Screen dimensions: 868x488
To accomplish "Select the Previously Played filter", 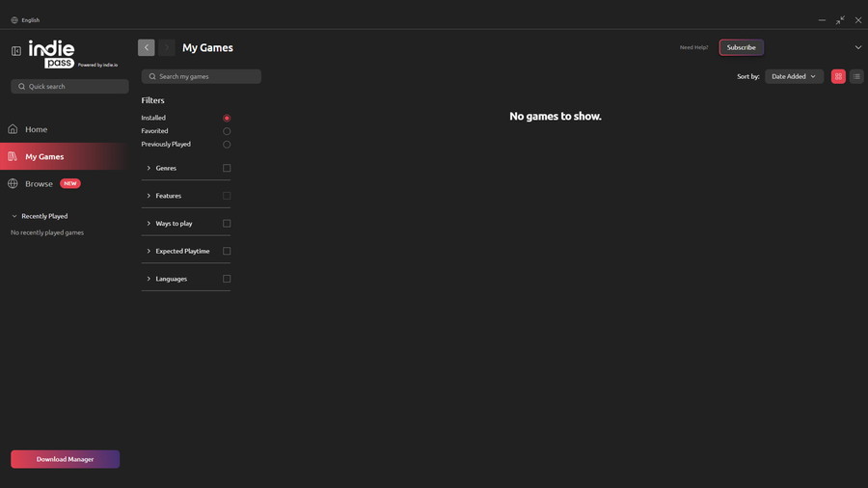I will click(227, 145).
